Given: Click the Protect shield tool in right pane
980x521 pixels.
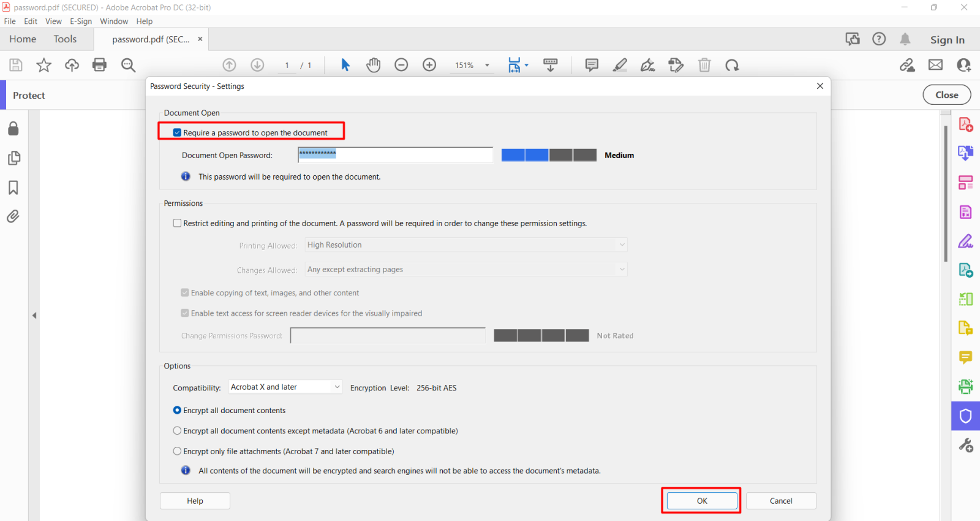Looking at the screenshot, I should pos(965,416).
